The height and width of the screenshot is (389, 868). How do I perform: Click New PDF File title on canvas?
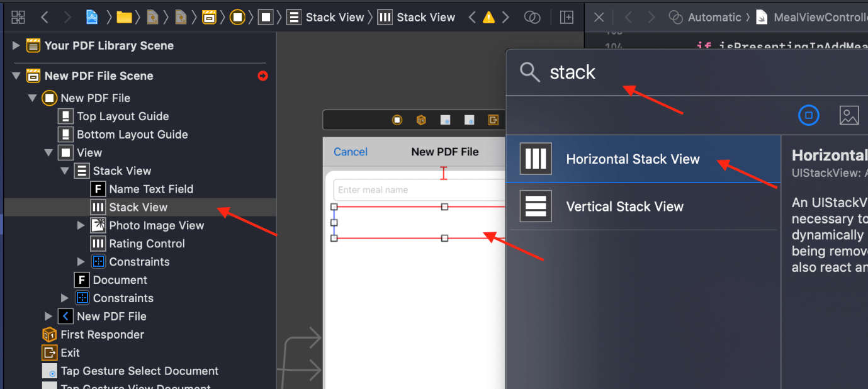445,152
